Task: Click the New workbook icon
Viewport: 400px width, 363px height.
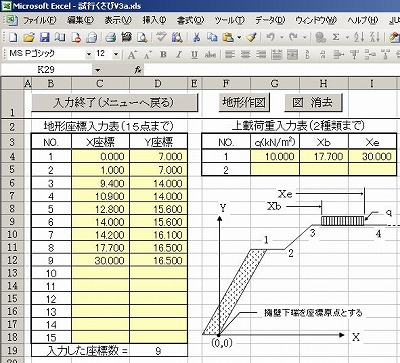Action: [x=13, y=37]
